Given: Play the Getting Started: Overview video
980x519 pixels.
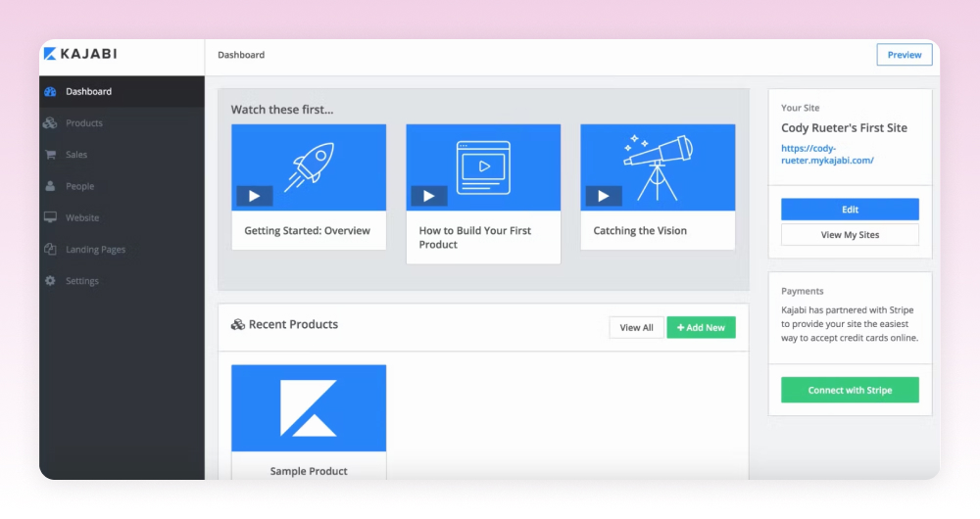Looking at the screenshot, I should (x=255, y=196).
